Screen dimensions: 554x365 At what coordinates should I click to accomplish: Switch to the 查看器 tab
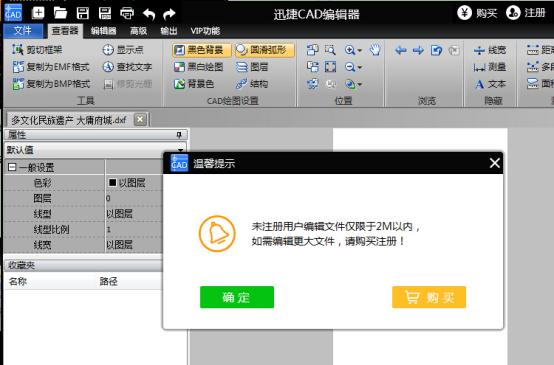click(x=65, y=31)
